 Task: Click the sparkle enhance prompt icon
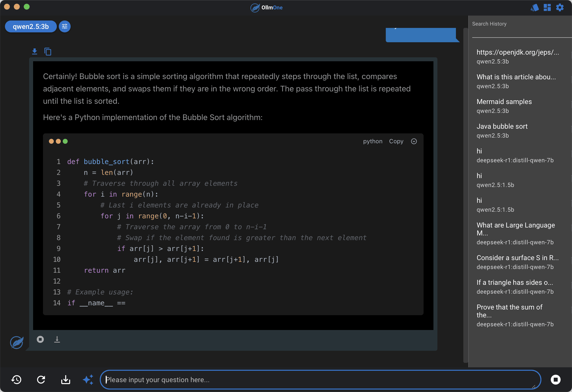pos(88,380)
